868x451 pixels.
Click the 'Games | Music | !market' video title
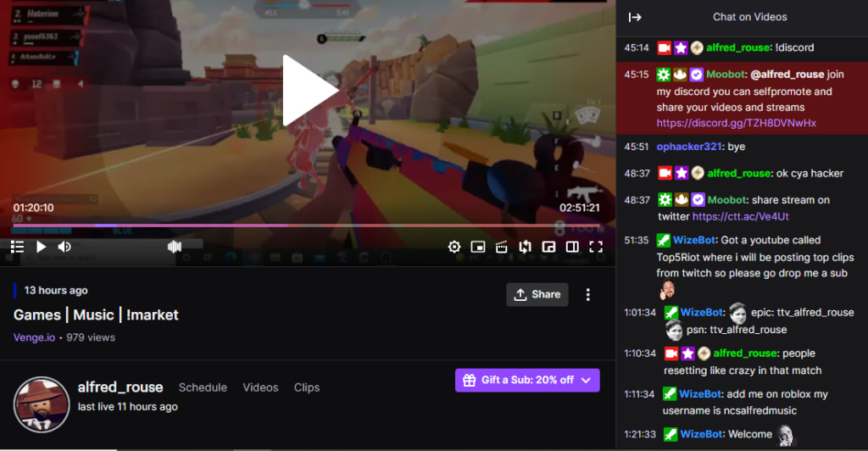[96, 315]
